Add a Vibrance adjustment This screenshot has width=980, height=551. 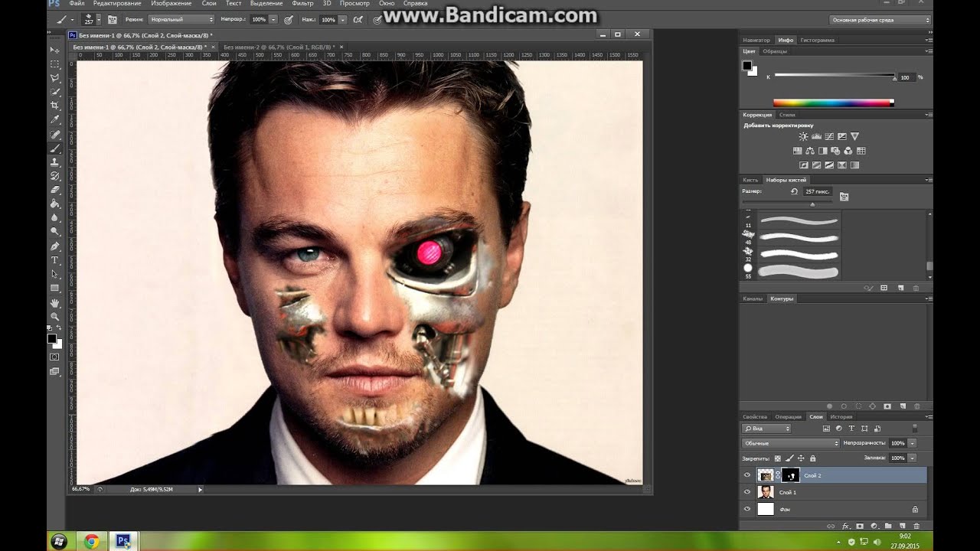point(855,136)
